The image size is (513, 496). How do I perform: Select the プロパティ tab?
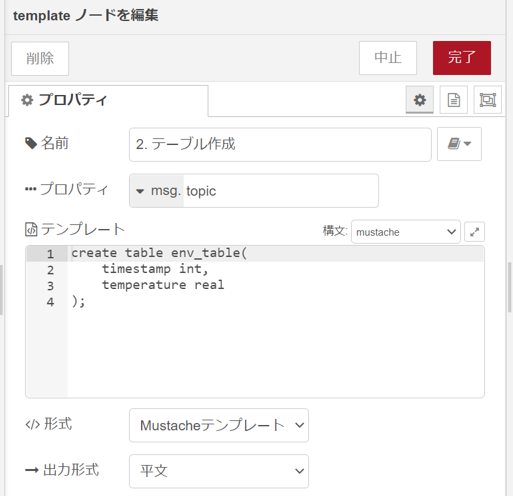coord(108,100)
